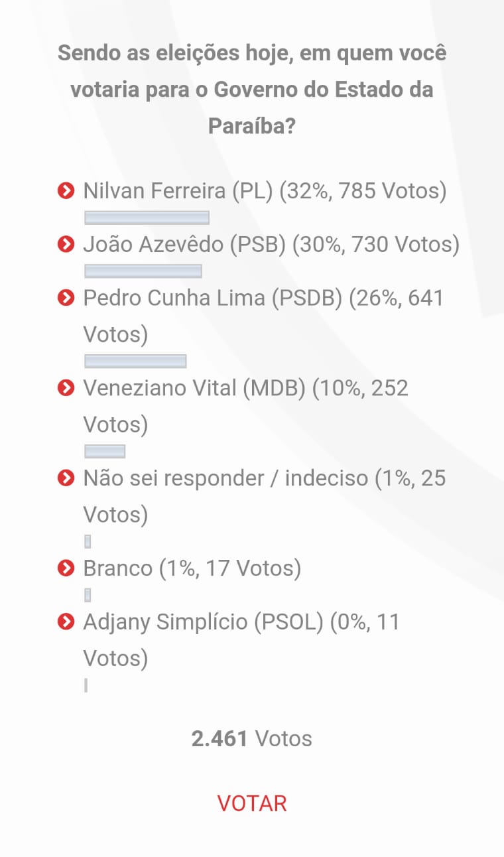Image resolution: width=504 pixels, height=857 pixels.
Task: Click the 2.461 Votos total count
Action: pos(251,738)
